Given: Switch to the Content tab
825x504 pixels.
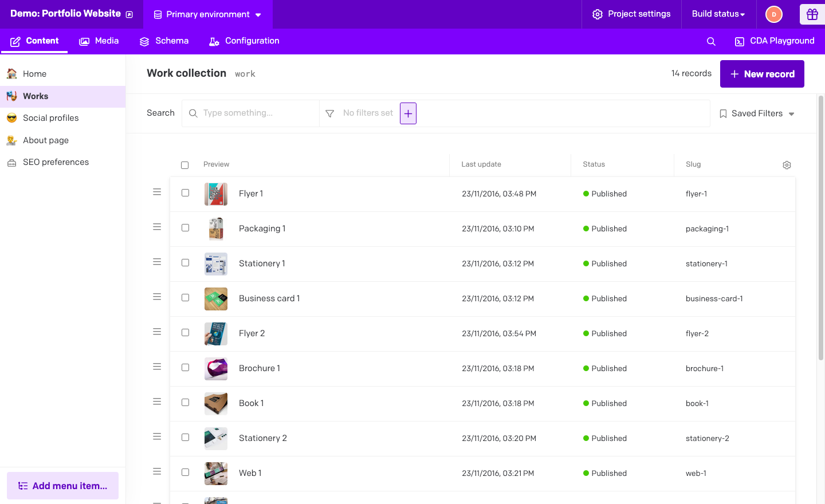Looking at the screenshot, I should point(34,41).
